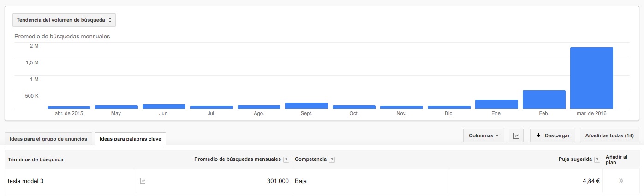Open the help icon beside Puja sugerida
The height and width of the screenshot is (196, 644).
pyautogui.click(x=598, y=159)
